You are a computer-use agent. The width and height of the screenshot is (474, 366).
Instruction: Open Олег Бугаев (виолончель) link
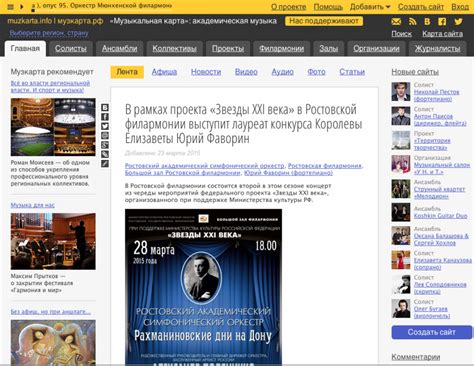tap(432, 312)
